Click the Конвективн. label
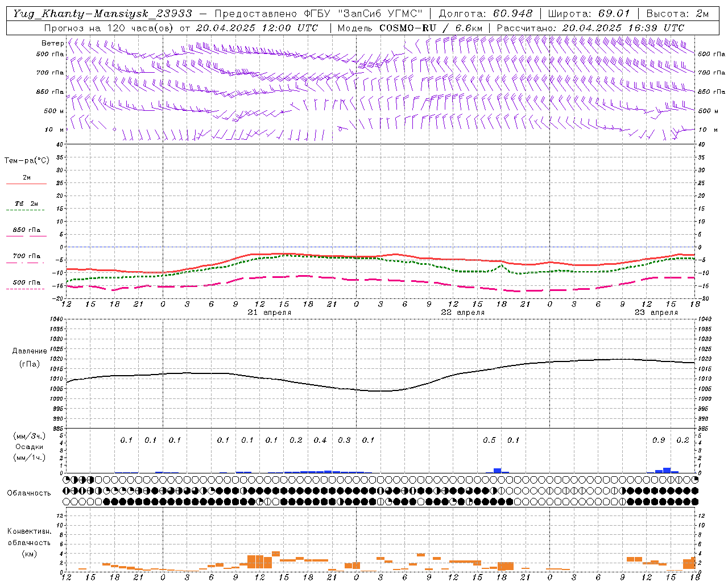Screen dimensions: 728x582 [29, 531]
